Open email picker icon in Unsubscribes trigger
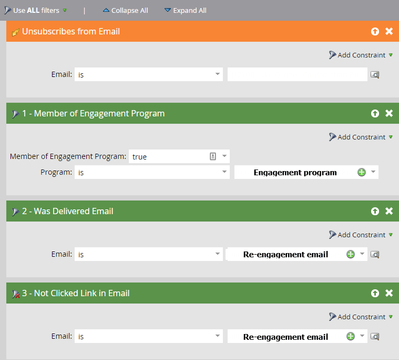Screen dimensions: 399x360 [375, 75]
